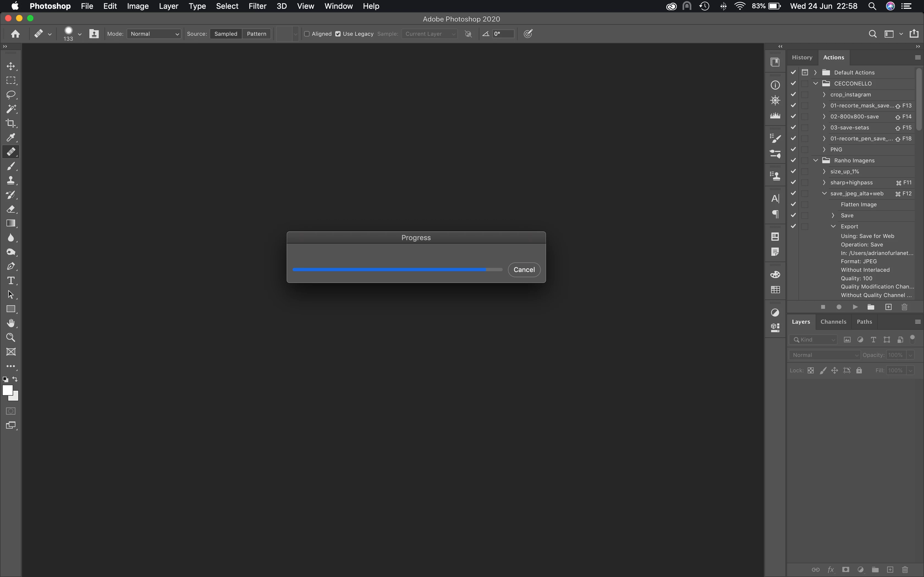
Task: Select the Crop tool
Action: coord(11,123)
